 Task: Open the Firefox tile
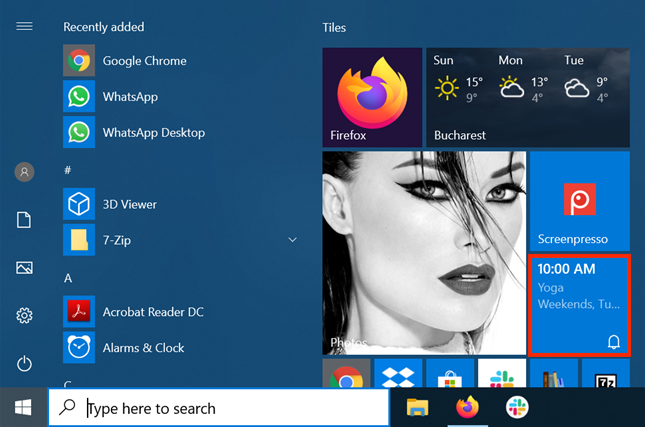(372, 97)
